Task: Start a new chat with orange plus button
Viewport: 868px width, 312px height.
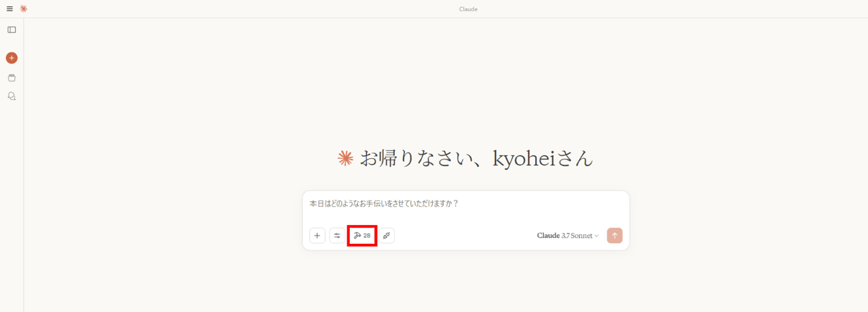Action: [x=12, y=58]
